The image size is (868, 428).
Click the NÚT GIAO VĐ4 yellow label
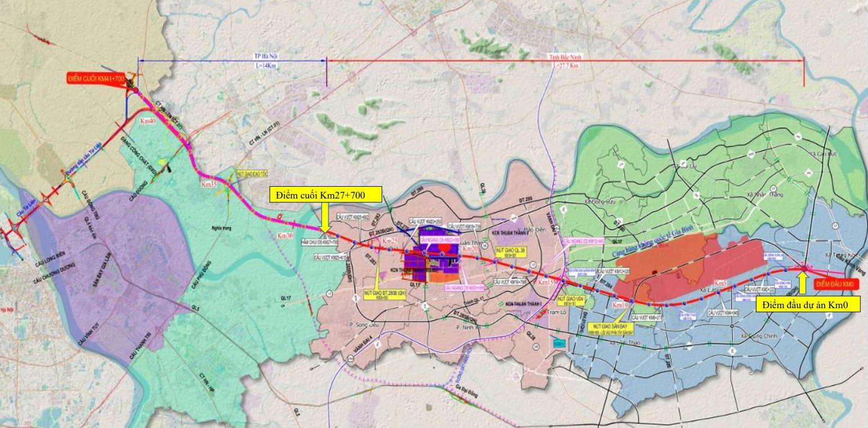pos(570,300)
